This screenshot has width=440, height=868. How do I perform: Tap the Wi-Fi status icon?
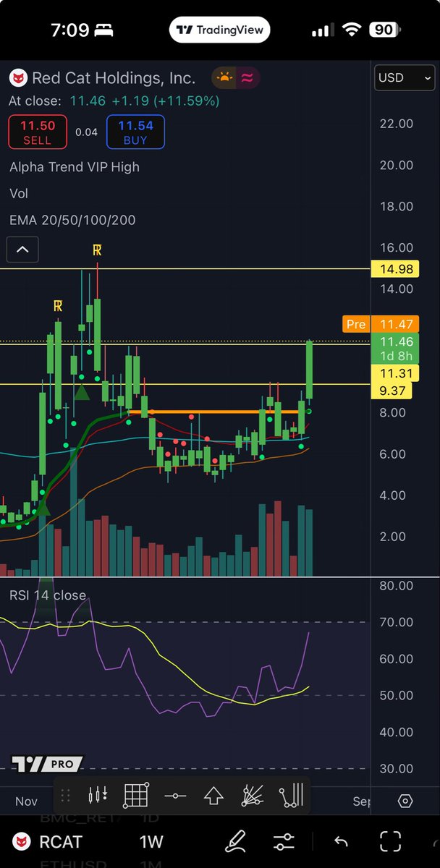tap(352, 30)
